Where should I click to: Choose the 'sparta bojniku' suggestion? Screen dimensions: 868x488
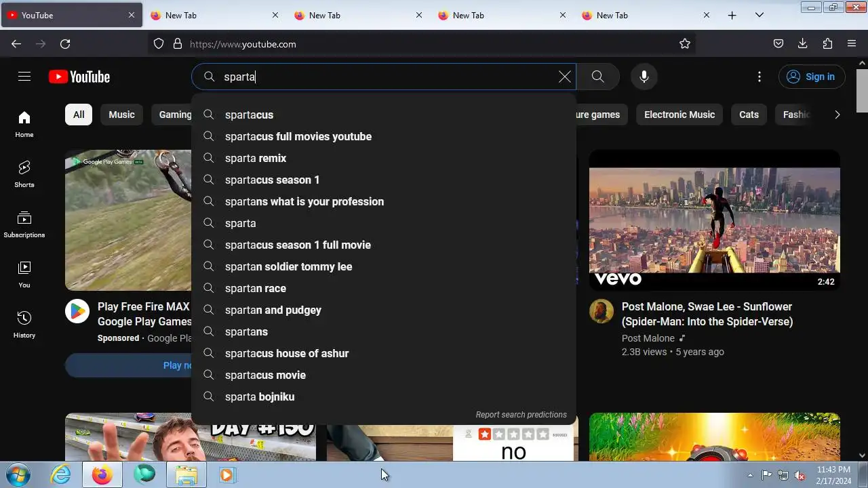(x=384, y=396)
